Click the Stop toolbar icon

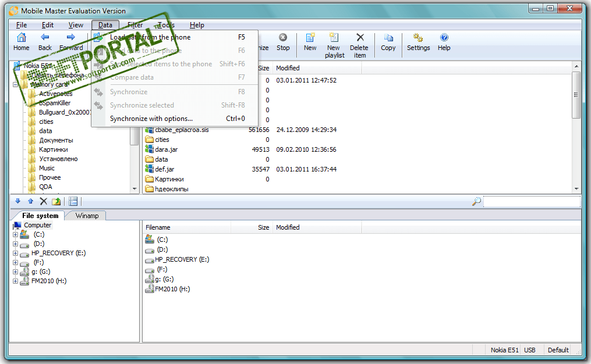(x=282, y=37)
